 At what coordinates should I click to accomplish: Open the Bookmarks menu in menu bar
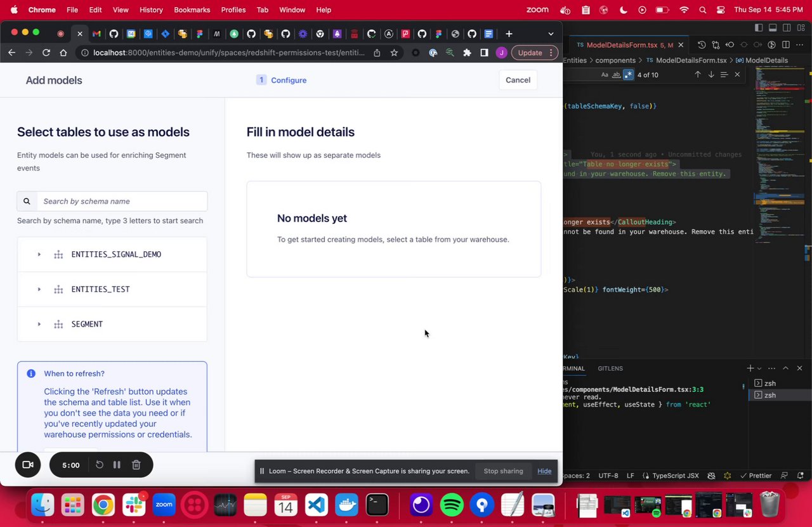tap(192, 10)
